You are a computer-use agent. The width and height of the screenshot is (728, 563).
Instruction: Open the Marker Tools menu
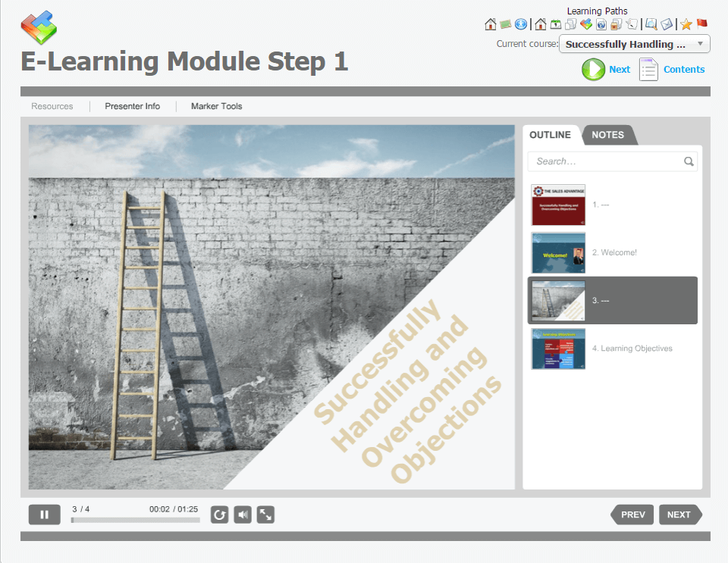(x=217, y=106)
